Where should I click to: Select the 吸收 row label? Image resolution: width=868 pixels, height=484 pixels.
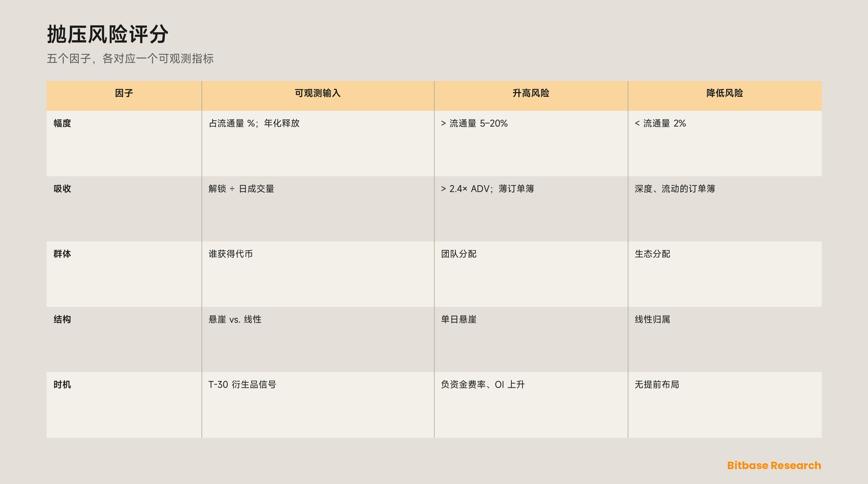(62, 189)
